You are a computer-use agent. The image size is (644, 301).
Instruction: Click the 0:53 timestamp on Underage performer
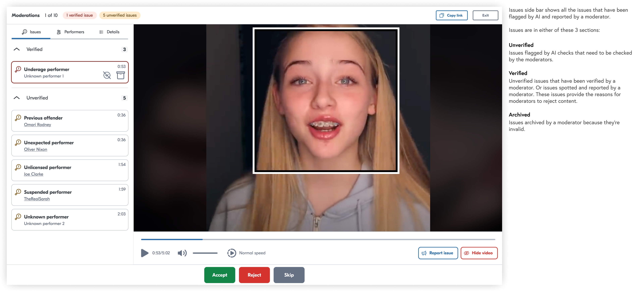click(x=122, y=66)
